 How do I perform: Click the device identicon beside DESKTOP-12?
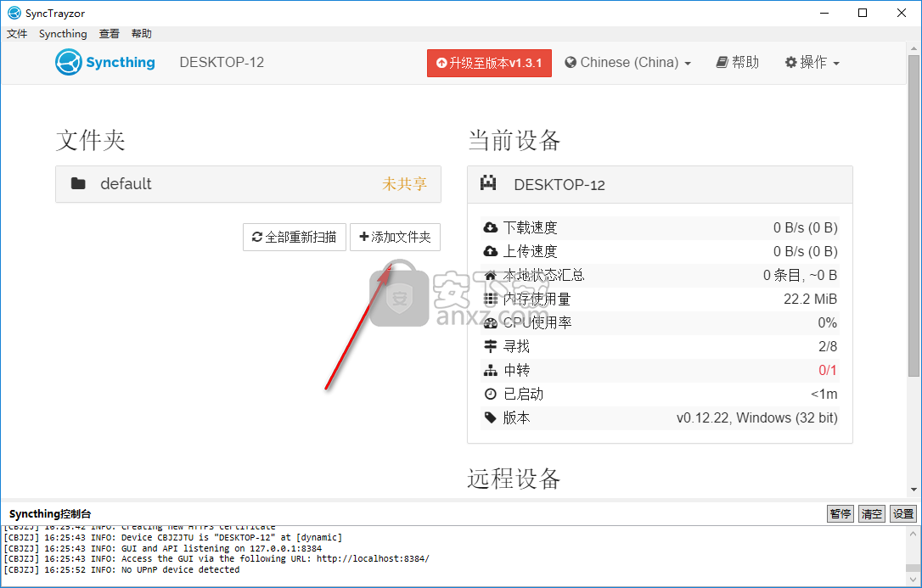coord(488,184)
